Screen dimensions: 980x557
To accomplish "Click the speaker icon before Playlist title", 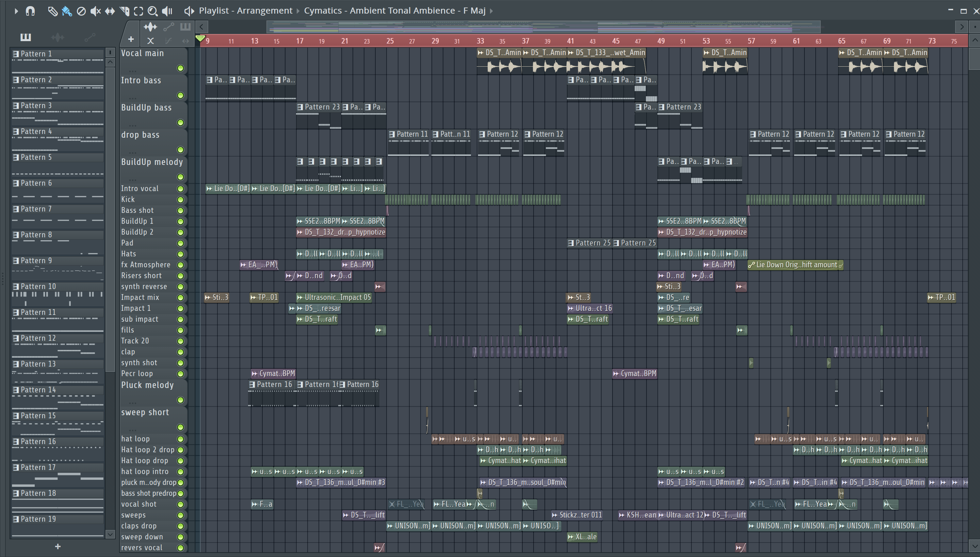I will coord(189,11).
